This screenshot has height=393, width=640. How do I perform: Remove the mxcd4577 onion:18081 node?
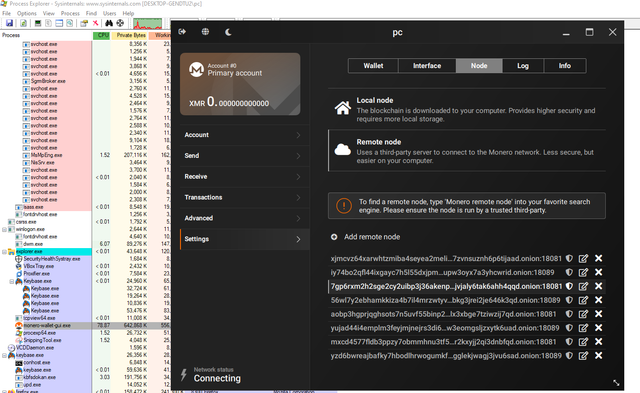click(598, 342)
